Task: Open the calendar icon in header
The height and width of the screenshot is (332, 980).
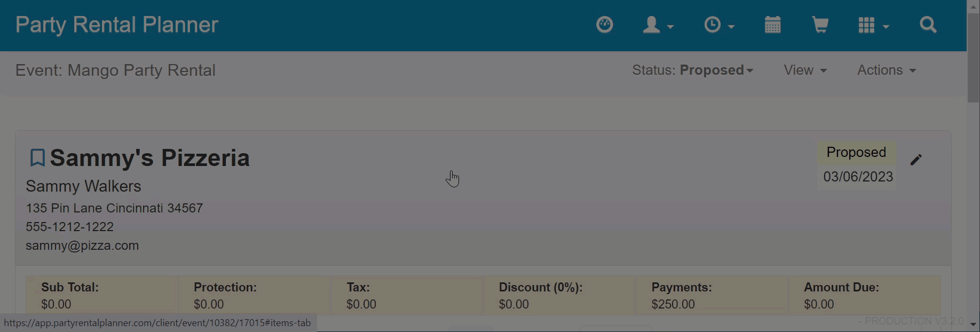Action: click(x=772, y=25)
